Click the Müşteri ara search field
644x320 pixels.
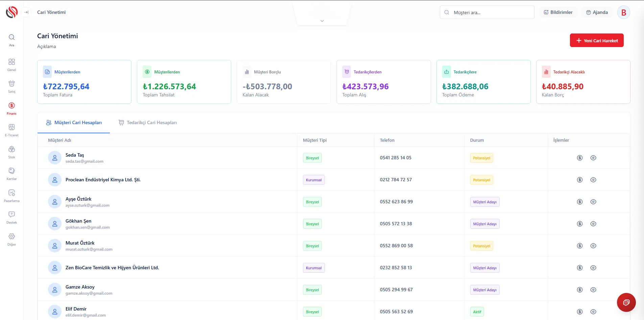pos(487,13)
